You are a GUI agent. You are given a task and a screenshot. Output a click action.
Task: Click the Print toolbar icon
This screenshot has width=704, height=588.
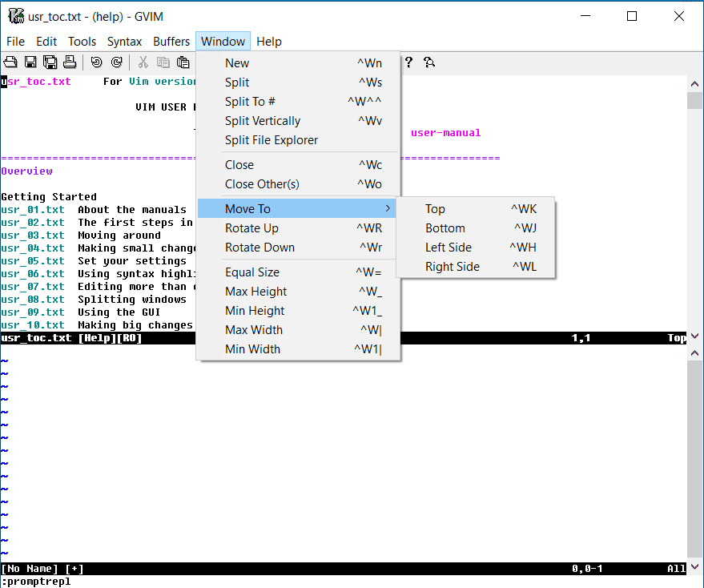point(70,62)
